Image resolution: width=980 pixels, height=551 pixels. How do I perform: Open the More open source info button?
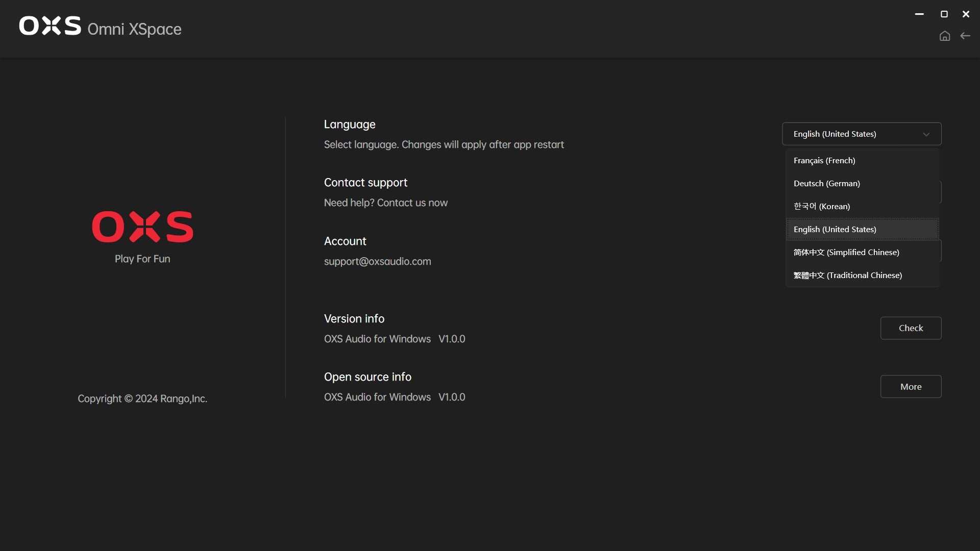point(911,387)
